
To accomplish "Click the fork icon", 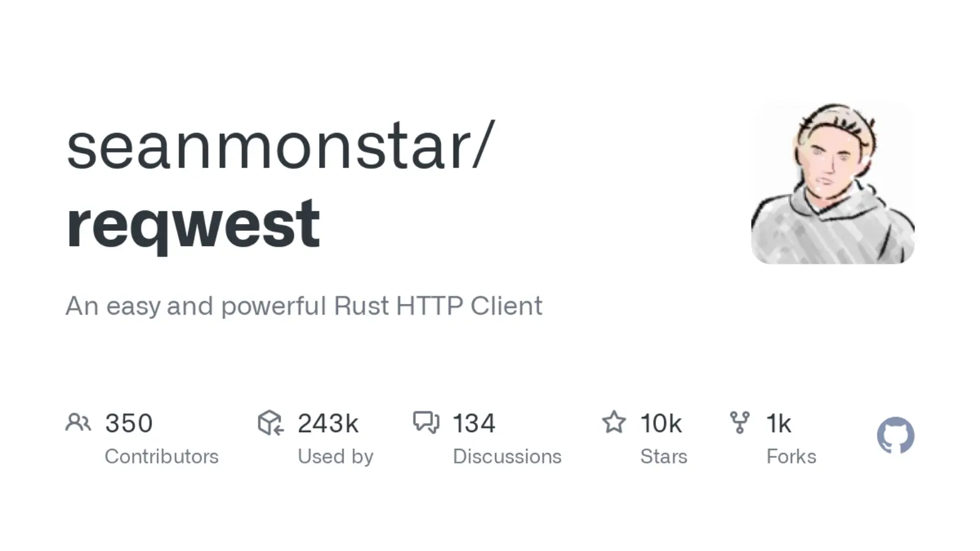I will 739,422.
